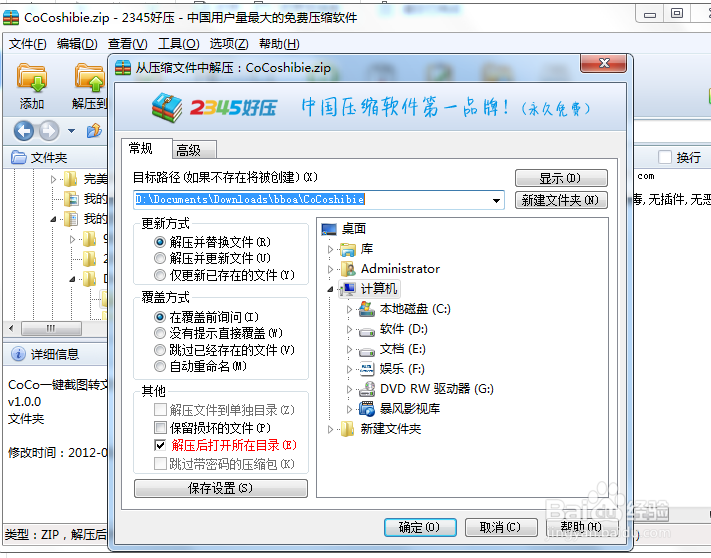Collapse the 计算机 tree node
The height and width of the screenshot is (558, 711).
click(x=330, y=289)
